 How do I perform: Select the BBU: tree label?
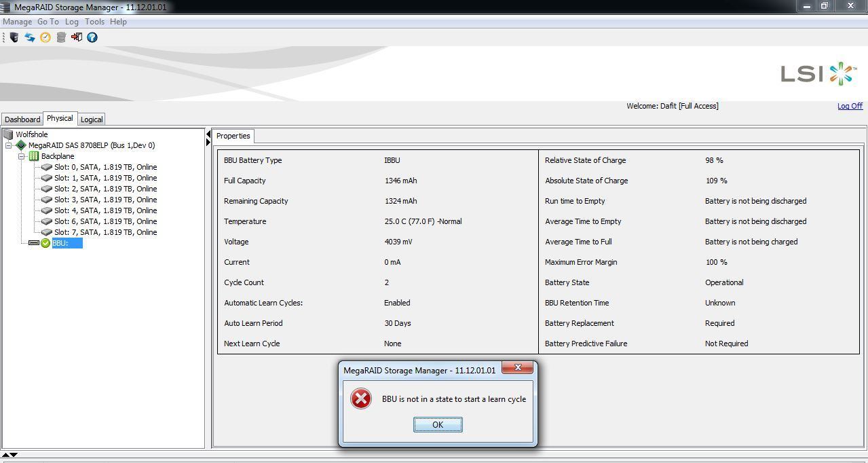pos(67,243)
